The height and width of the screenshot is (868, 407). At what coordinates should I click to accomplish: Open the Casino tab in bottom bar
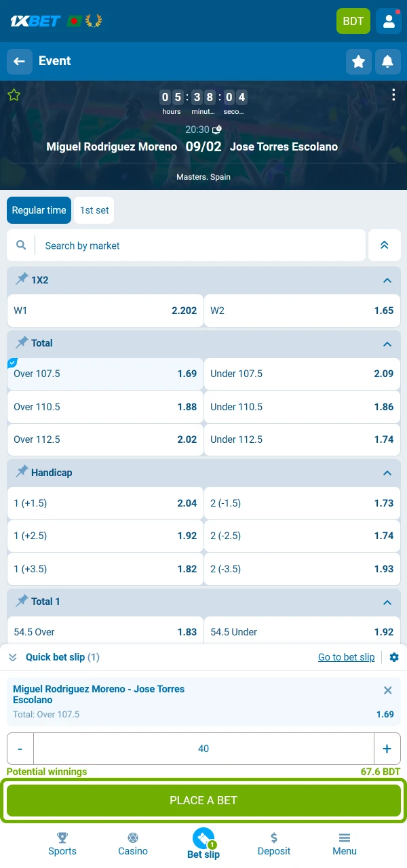click(133, 844)
